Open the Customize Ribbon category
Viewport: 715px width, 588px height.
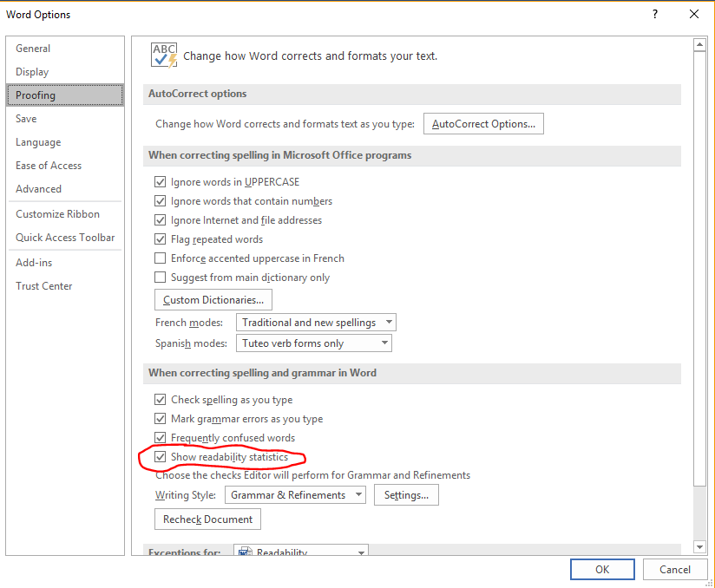coord(57,214)
